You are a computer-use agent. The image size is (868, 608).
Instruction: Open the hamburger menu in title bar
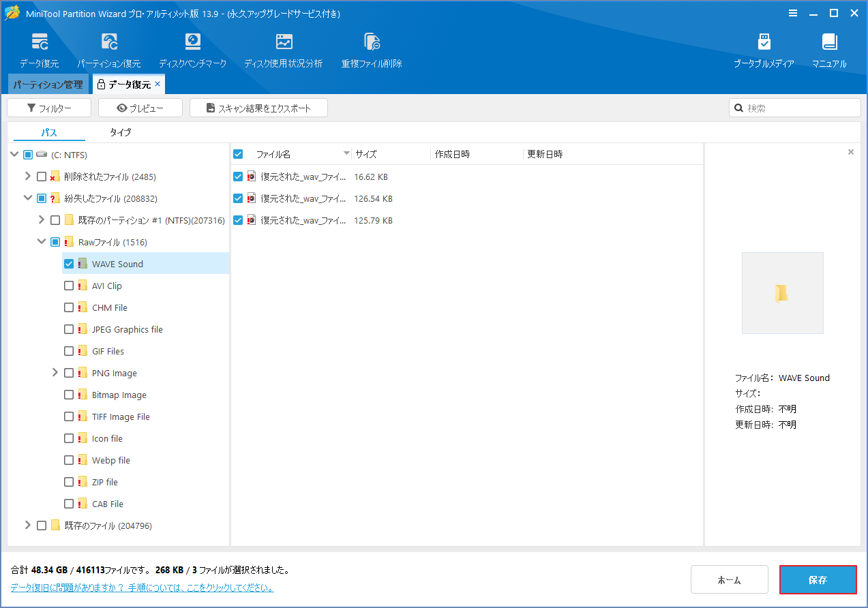pyautogui.click(x=793, y=13)
